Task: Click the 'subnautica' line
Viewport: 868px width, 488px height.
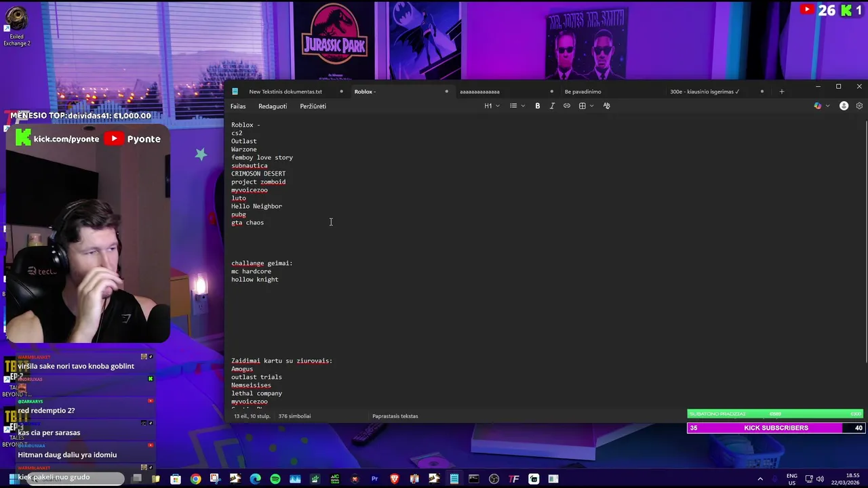Action: click(x=249, y=165)
